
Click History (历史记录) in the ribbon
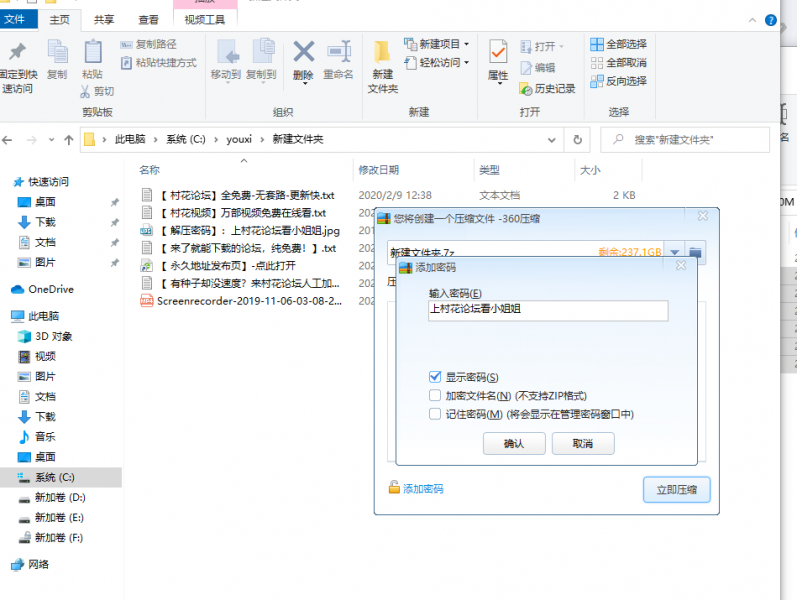(547, 89)
